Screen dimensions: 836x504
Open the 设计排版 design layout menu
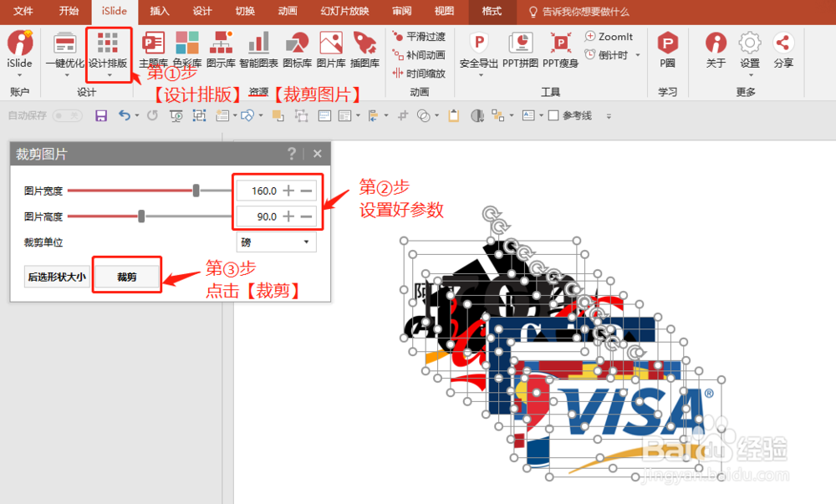(108, 55)
